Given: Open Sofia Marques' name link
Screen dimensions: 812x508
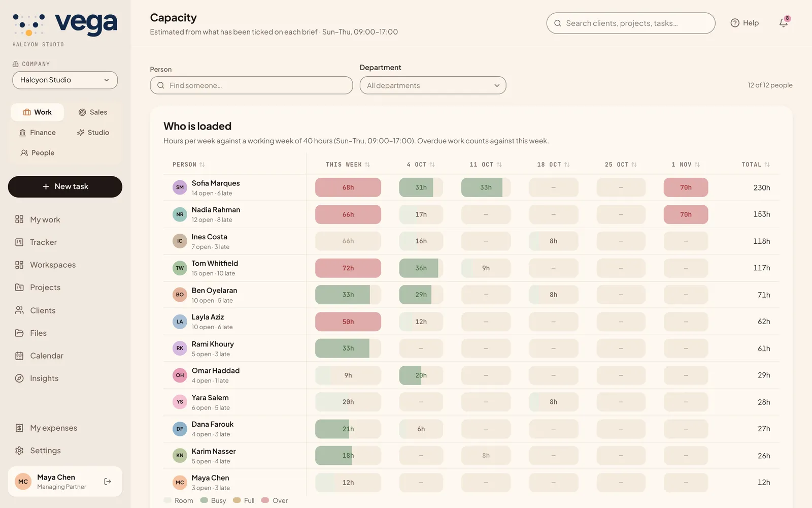Looking at the screenshot, I should point(216,183).
